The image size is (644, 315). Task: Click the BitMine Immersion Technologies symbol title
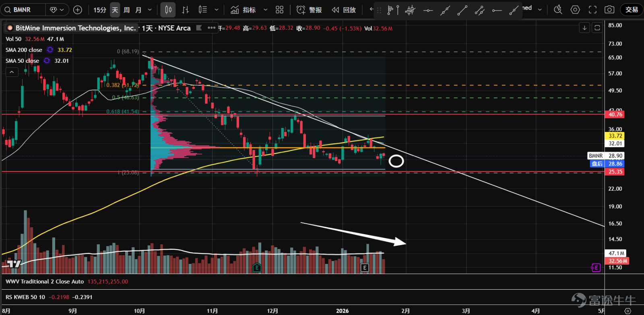[x=76, y=28]
